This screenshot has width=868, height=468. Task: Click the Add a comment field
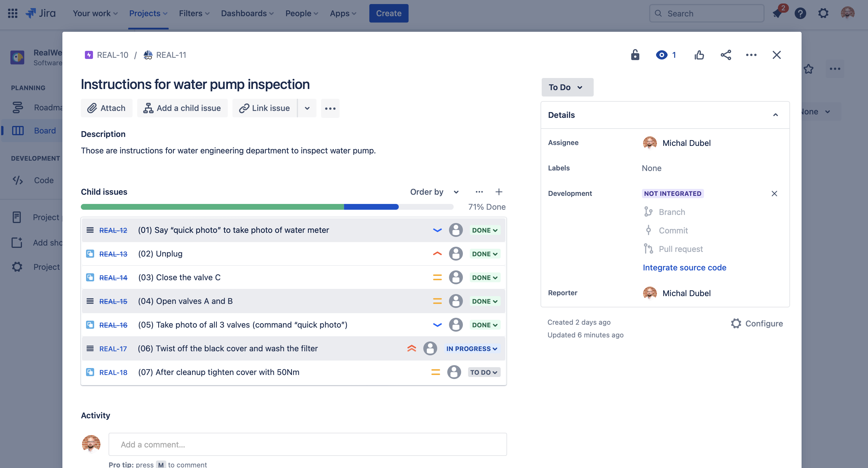(307, 444)
